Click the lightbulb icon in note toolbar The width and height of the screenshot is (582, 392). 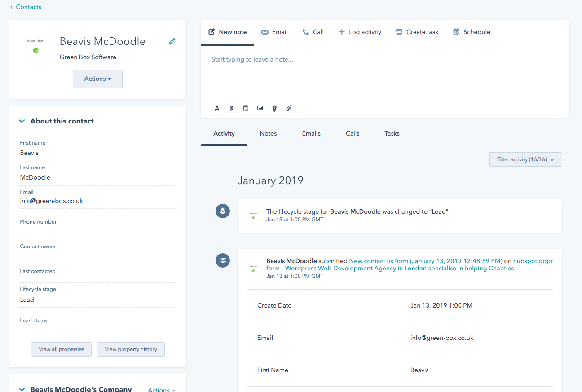pyautogui.click(x=274, y=108)
